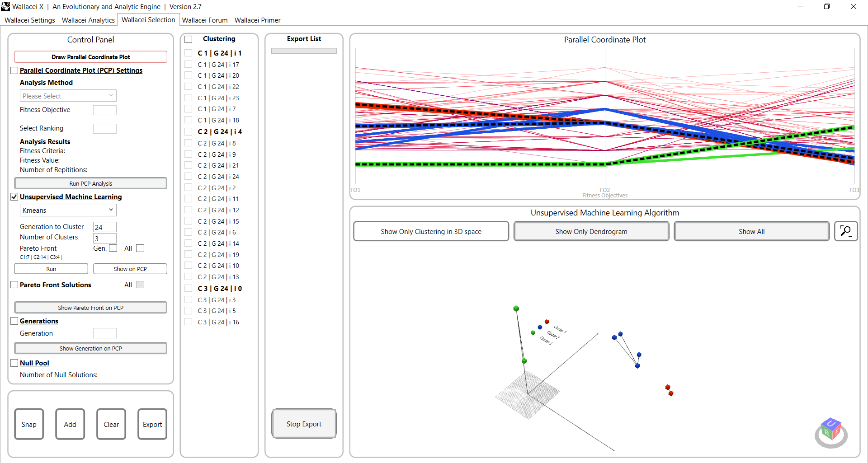Switch to the Wallacei Analytics tab
Screen dimensions: 868x463
88,20
